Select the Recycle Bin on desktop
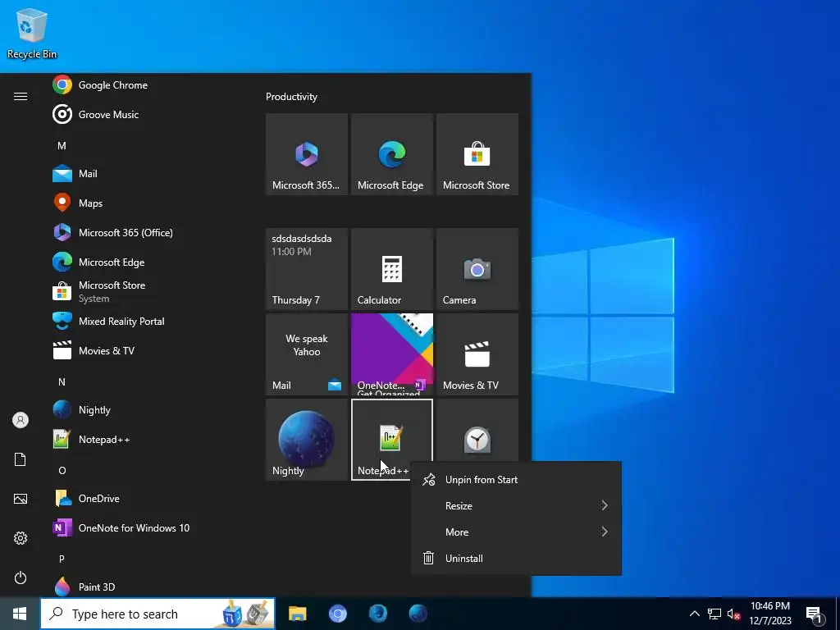This screenshot has width=840, height=630. (32, 33)
